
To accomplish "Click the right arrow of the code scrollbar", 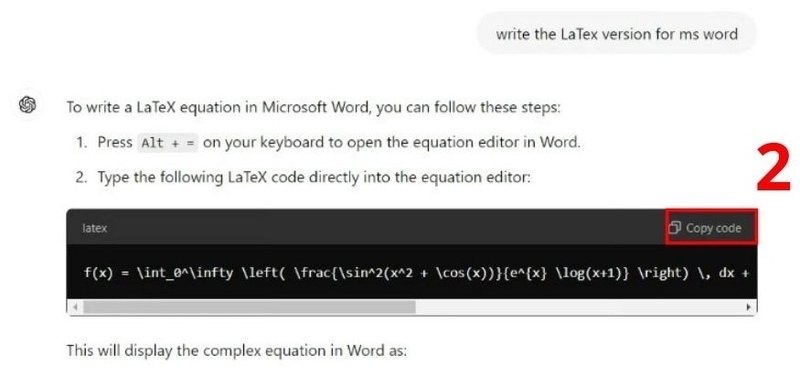I will 748,307.
